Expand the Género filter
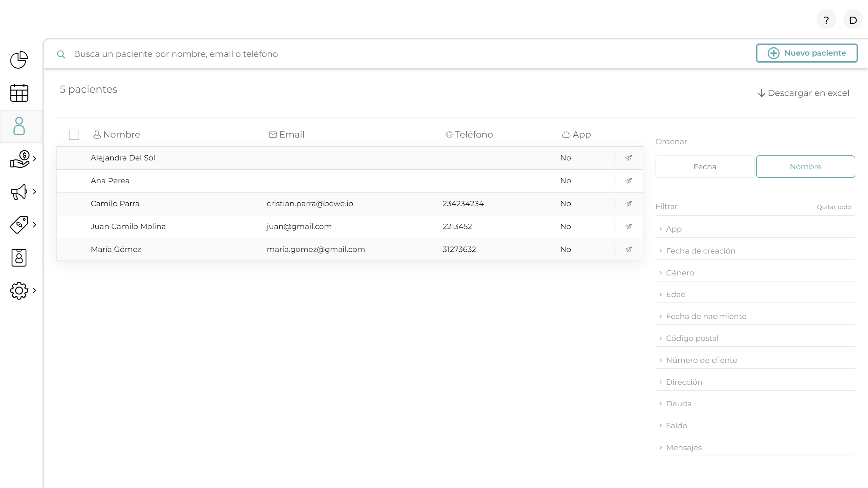Screen dimensions: 868x488 755,273
